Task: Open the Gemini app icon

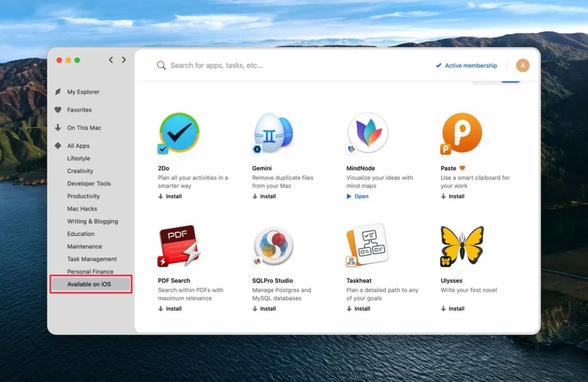Action: pos(273,133)
